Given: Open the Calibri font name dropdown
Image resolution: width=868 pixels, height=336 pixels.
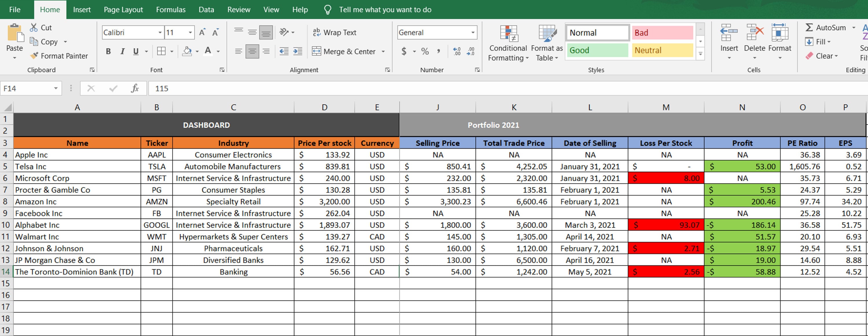Looking at the screenshot, I should [x=160, y=32].
